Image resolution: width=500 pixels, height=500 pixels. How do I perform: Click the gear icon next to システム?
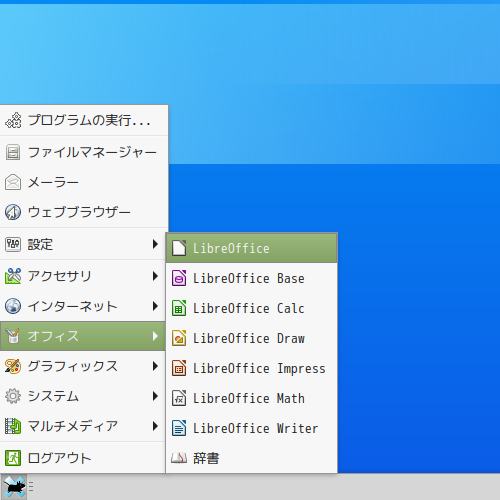(13, 396)
